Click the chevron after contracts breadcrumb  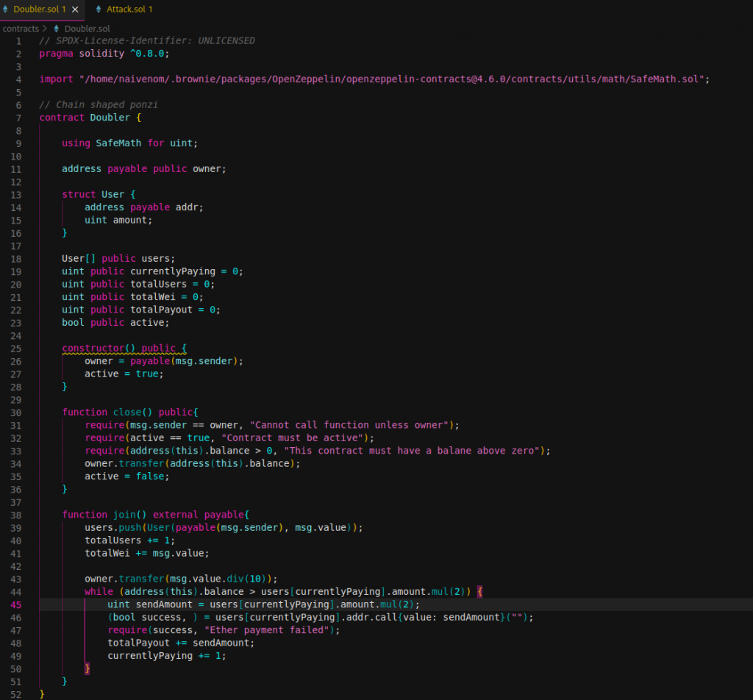45,29
